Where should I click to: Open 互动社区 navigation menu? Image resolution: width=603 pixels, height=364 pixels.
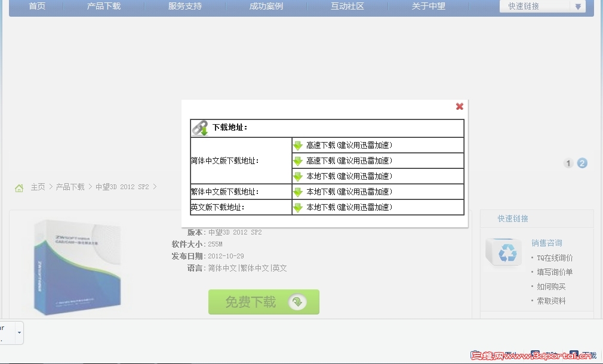347,6
